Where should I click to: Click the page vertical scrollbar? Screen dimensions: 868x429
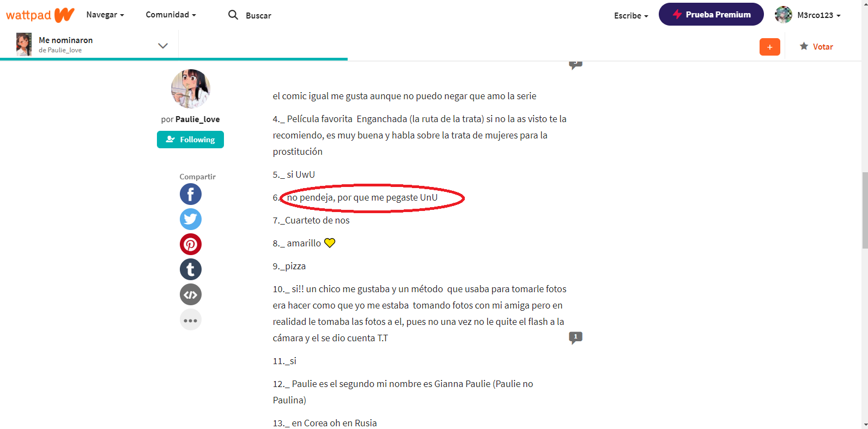click(x=865, y=210)
